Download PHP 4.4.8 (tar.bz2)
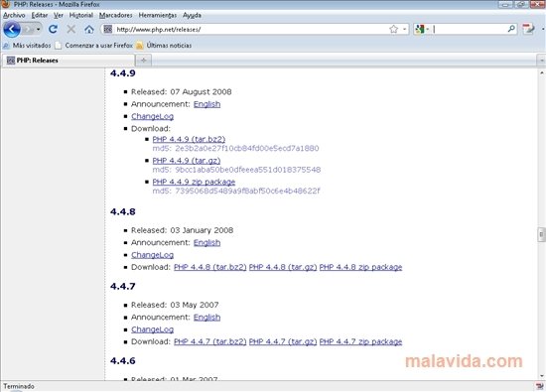This screenshot has height=392, width=546. pyautogui.click(x=210, y=267)
